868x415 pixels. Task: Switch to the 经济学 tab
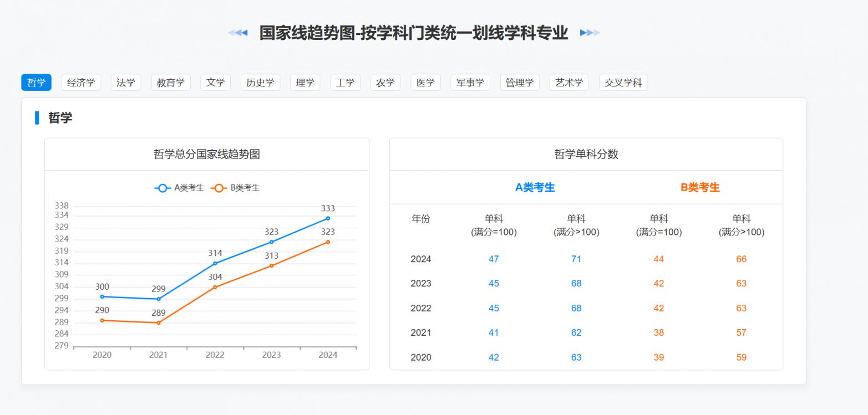tap(81, 83)
